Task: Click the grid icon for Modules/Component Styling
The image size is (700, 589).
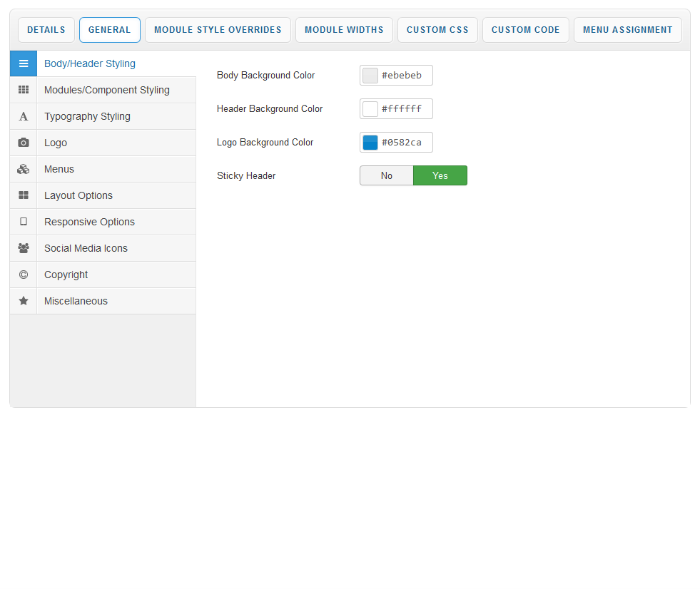Action: [x=24, y=90]
